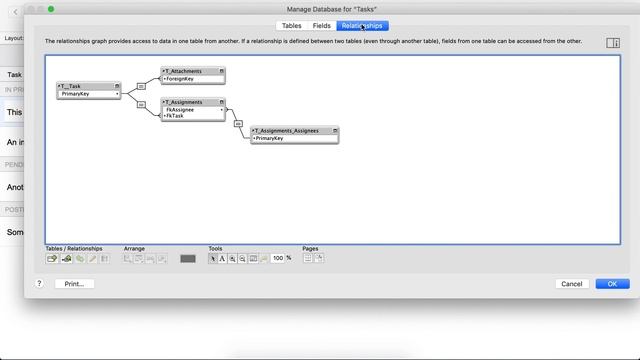Click the show page breaks icon
Image resolution: width=640 pixels, height=360 pixels.
pyautogui.click(x=308, y=258)
